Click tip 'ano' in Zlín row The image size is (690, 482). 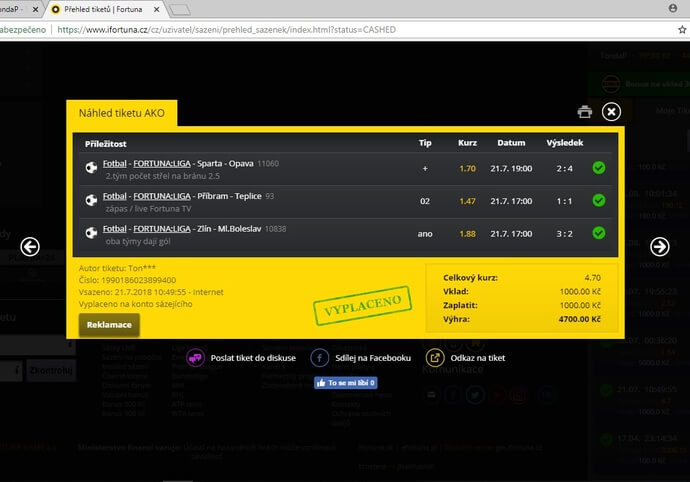tap(425, 234)
